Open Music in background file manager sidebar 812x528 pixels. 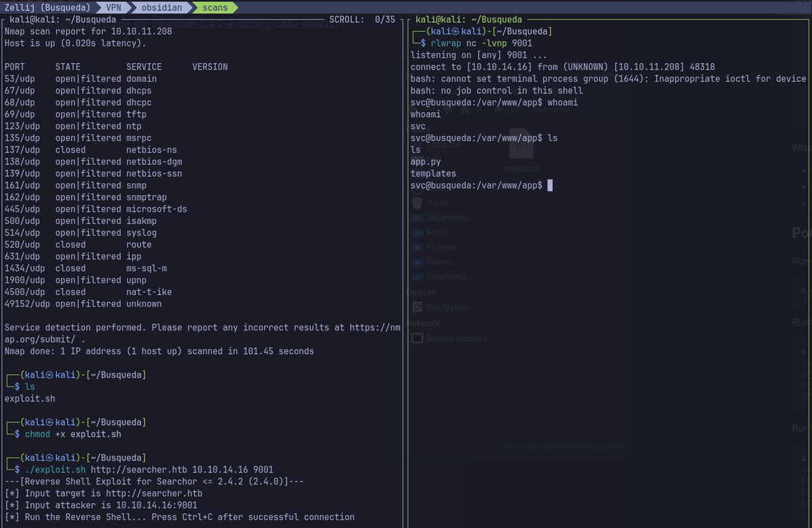436,233
